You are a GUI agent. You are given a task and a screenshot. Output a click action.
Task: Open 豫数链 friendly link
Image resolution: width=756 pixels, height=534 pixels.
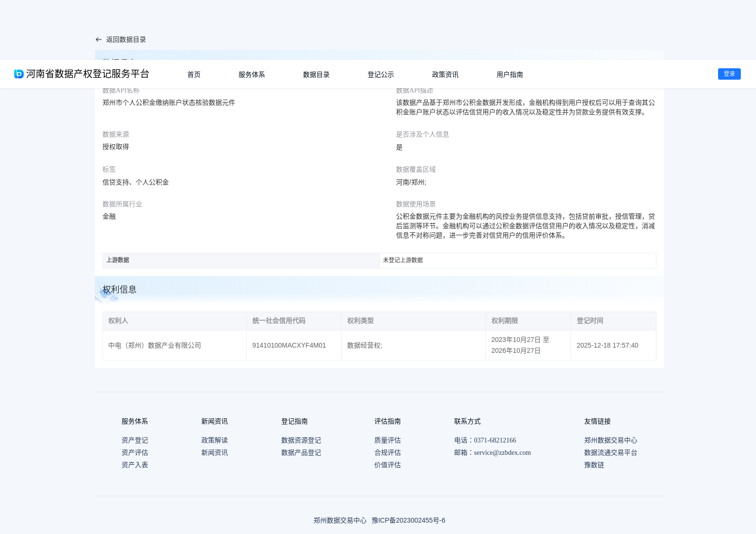(x=594, y=465)
